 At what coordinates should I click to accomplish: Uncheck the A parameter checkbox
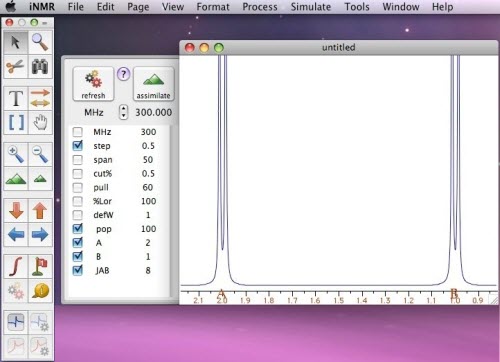pyautogui.click(x=78, y=243)
